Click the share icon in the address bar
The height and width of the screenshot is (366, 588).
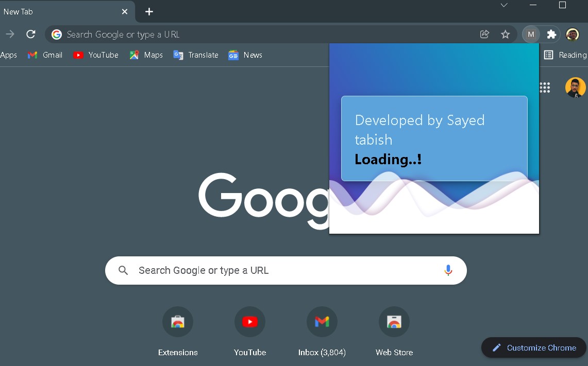tap(484, 34)
